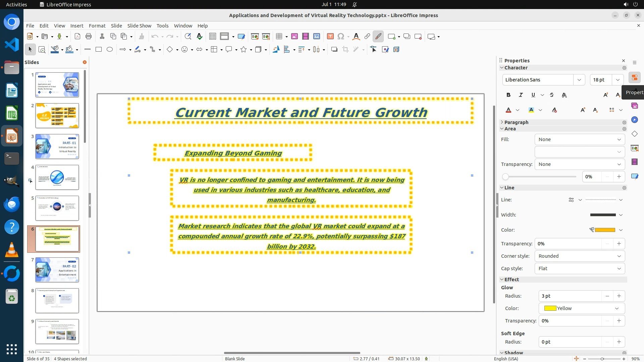Image resolution: width=644 pixels, height=362 pixels.
Task: Open the Area Fill dropdown
Action: [x=580, y=139]
